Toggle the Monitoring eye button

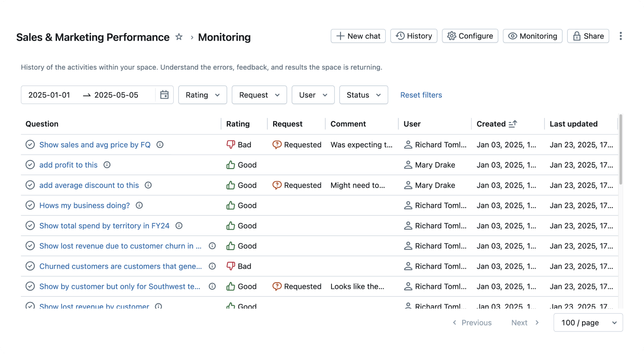532,36
